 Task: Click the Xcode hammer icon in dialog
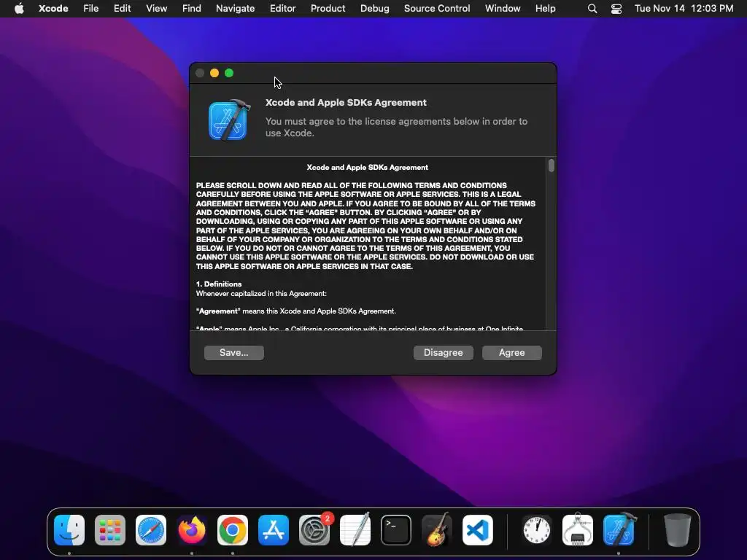coord(228,120)
